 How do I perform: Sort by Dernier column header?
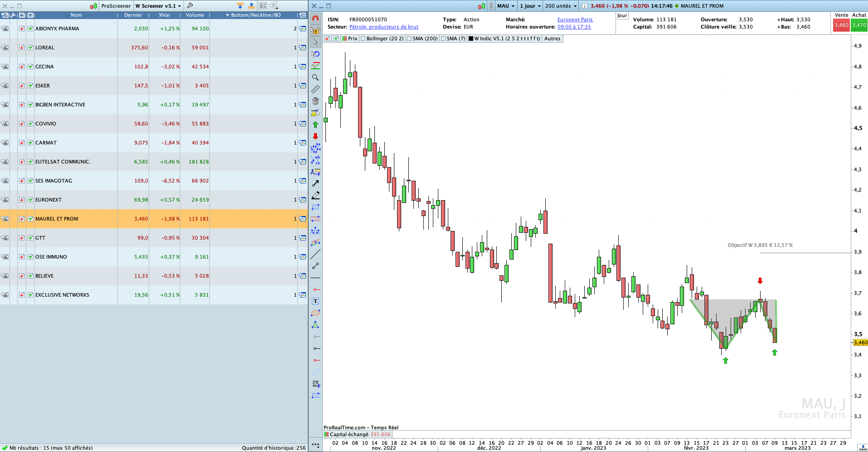tap(133, 15)
